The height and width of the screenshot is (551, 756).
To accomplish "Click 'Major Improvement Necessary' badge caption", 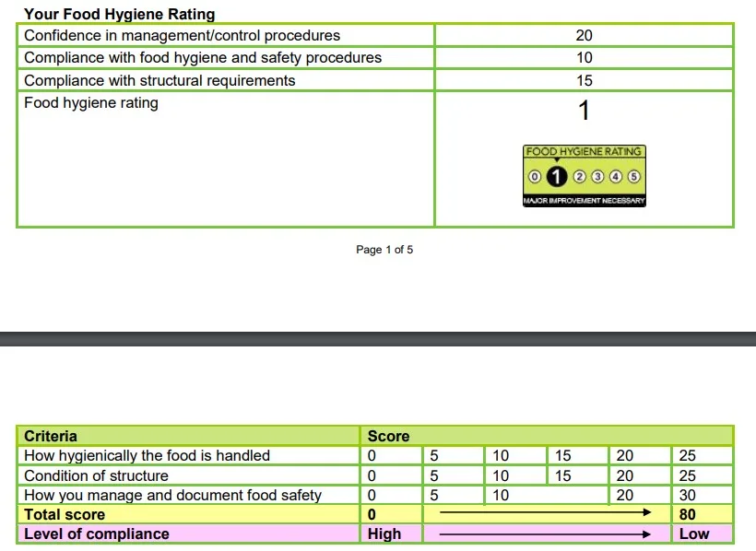I will click(584, 201).
